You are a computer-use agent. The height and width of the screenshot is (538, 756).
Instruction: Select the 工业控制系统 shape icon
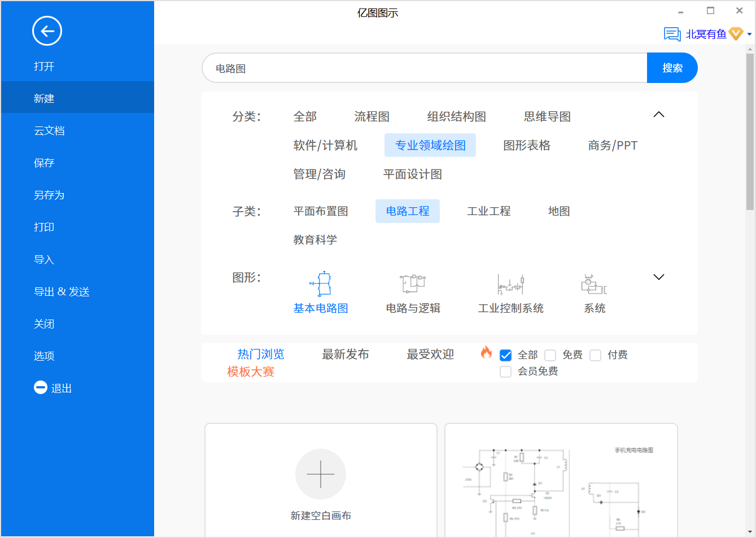click(x=511, y=285)
